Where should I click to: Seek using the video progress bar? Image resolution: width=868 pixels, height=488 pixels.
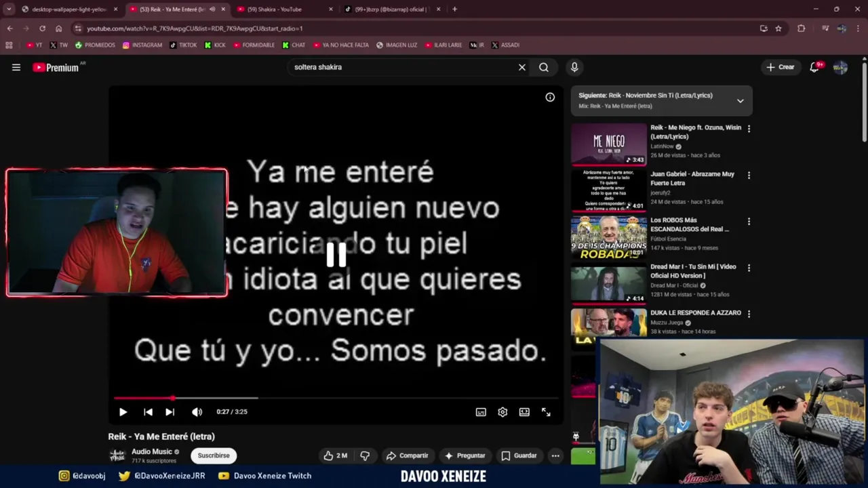coord(336,398)
